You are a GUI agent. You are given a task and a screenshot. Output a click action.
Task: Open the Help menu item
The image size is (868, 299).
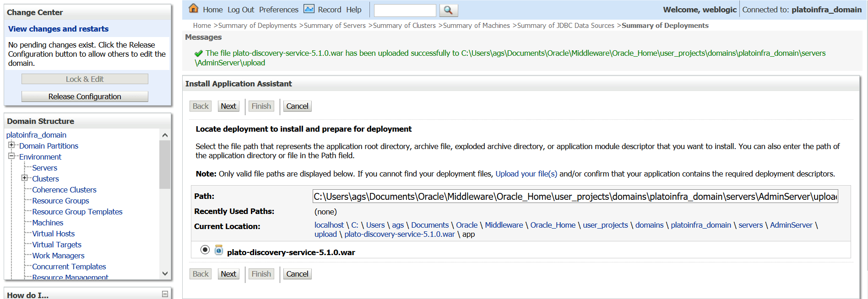pos(353,10)
